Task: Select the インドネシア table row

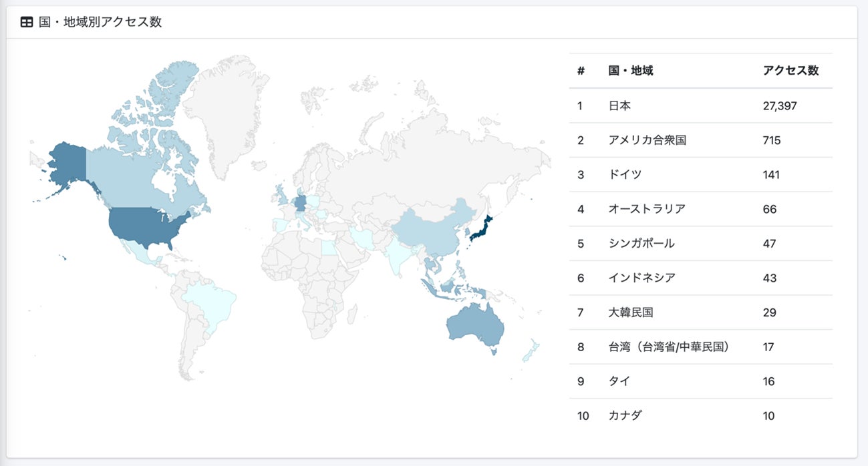Action: [700, 278]
